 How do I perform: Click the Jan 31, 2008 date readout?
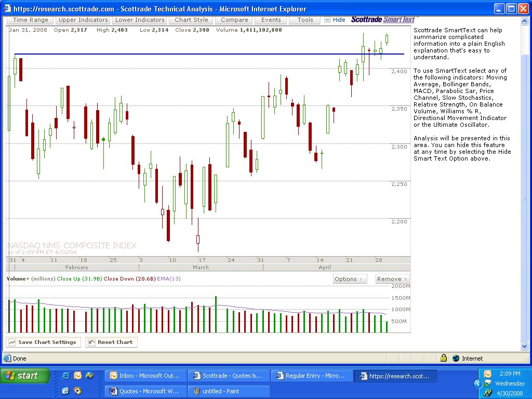(x=28, y=30)
